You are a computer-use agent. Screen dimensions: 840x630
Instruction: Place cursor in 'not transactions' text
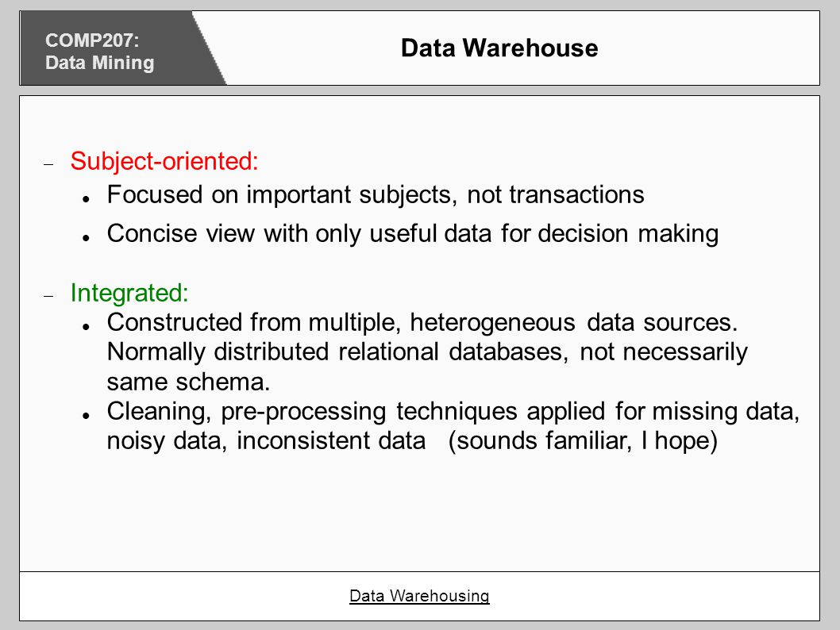tap(556, 194)
